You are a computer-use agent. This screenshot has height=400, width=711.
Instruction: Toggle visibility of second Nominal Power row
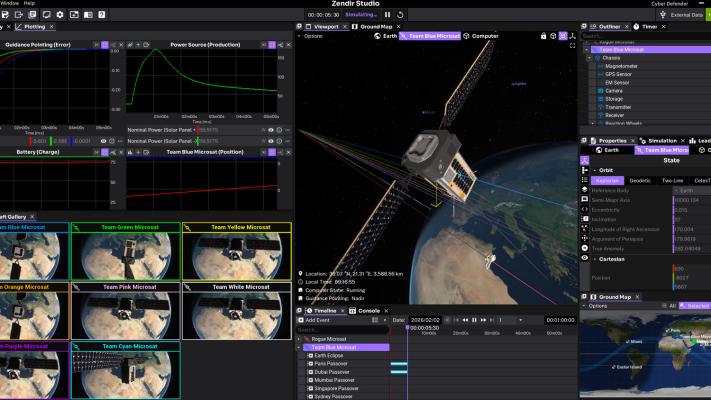pos(271,141)
